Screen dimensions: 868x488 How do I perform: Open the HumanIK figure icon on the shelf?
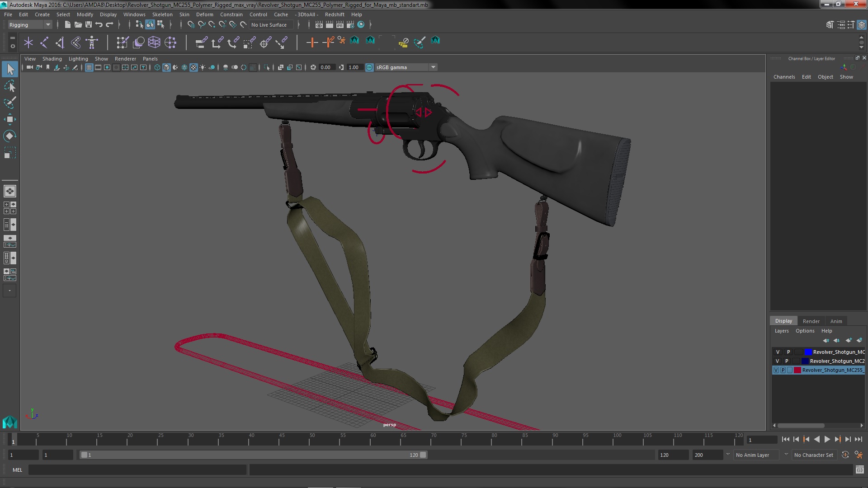point(92,42)
